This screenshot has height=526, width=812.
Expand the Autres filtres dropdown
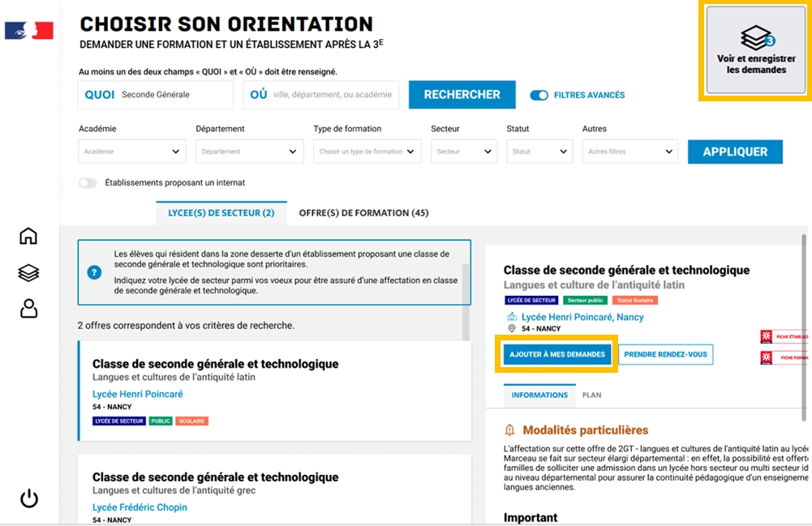[x=629, y=152]
